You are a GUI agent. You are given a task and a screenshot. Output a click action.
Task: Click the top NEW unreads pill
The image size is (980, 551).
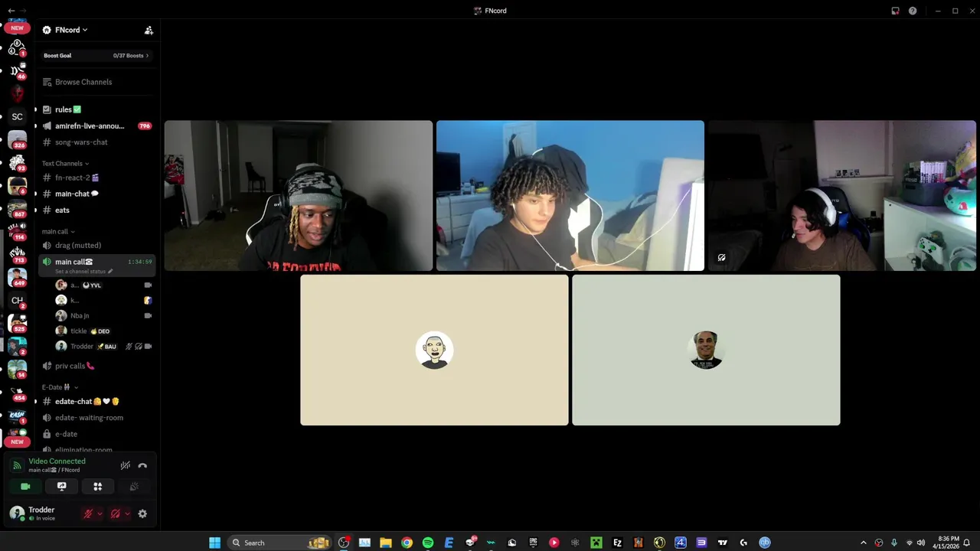17,28
